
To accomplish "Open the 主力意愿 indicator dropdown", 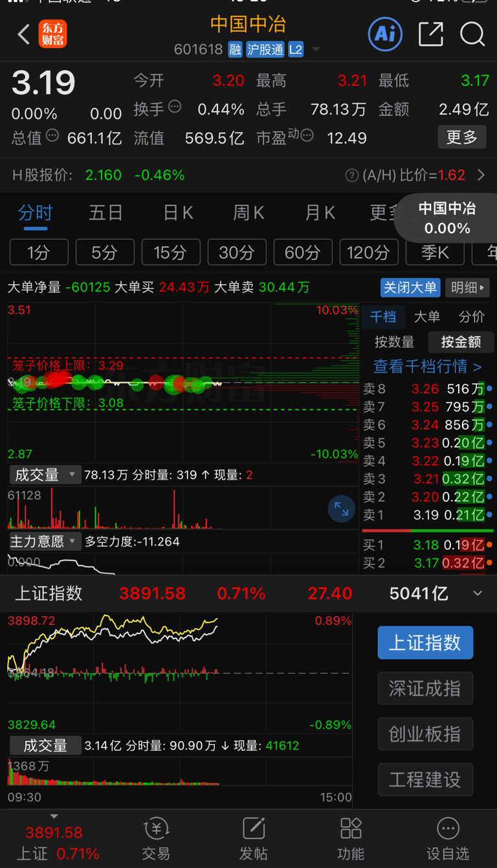I will (45, 541).
